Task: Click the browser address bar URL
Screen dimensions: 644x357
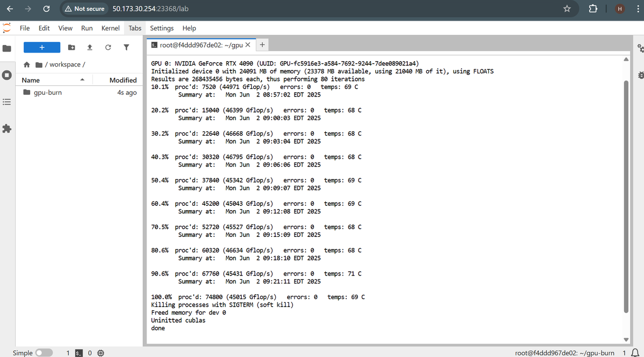Action: tap(150, 9)
